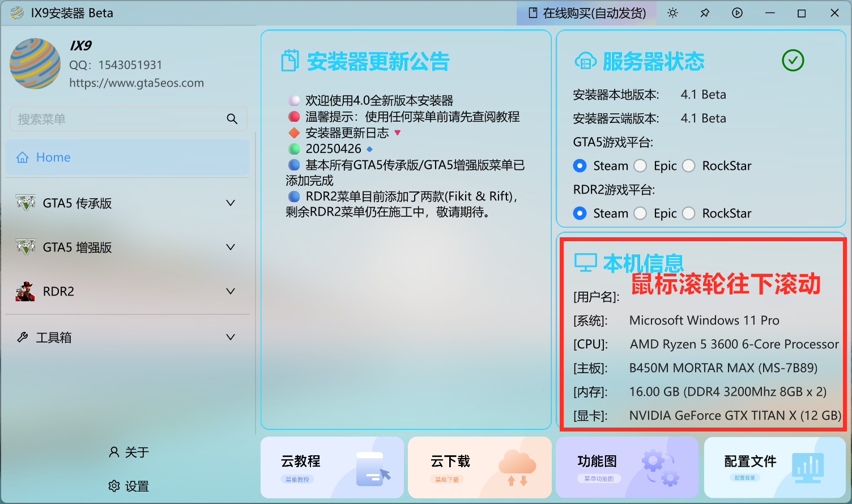Click the QQ number 1543051931

(130, 65)
